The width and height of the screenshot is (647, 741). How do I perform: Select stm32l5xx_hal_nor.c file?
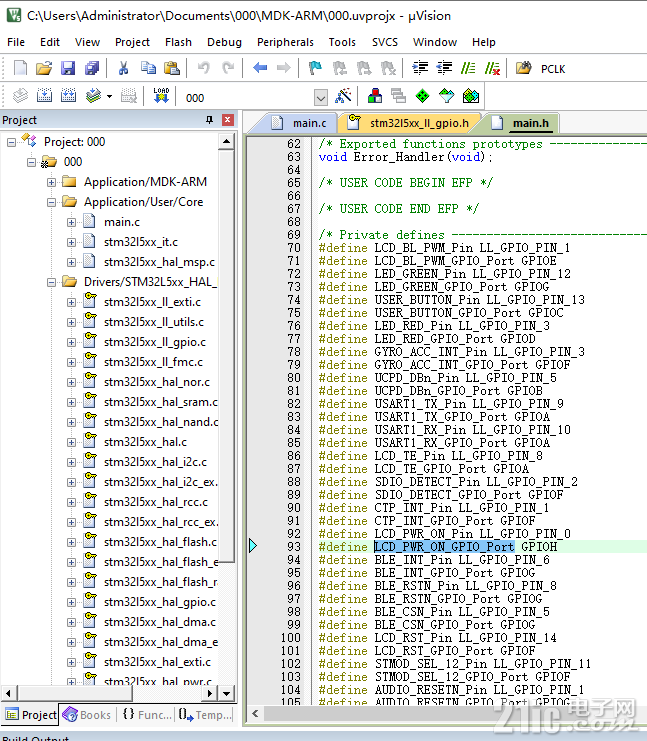tap(157, 382)
